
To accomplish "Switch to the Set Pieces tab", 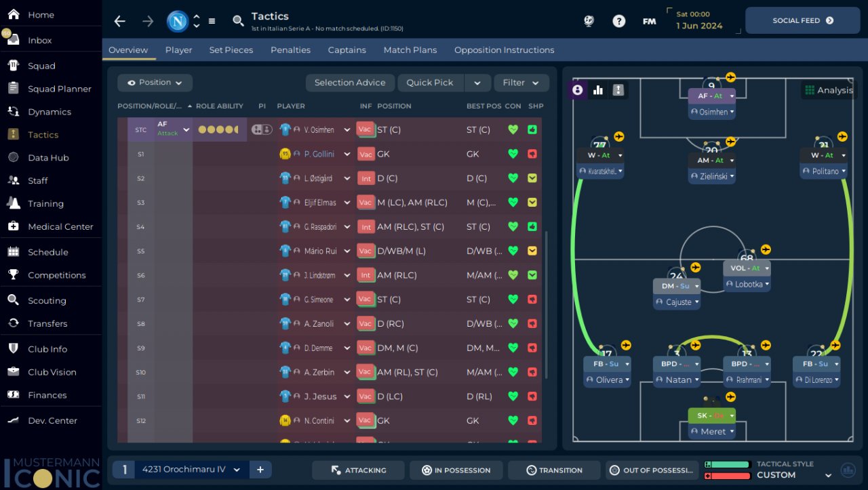I will click(x=231, y=50).
